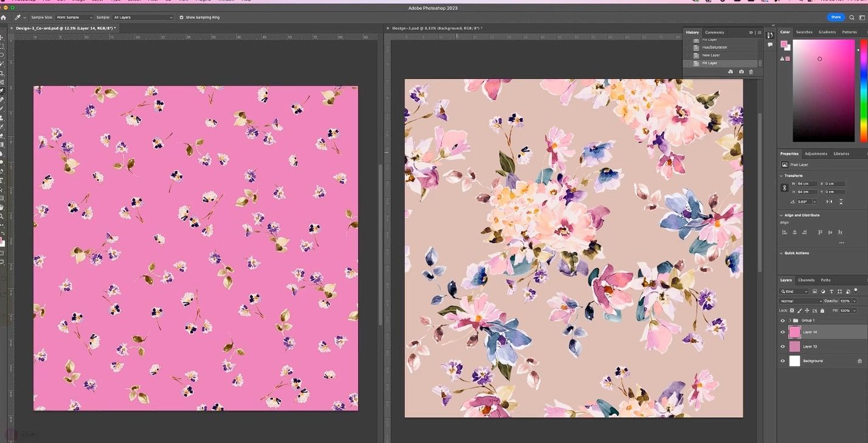
Task: Select the Lasso tool
Action: pos(2,55)
